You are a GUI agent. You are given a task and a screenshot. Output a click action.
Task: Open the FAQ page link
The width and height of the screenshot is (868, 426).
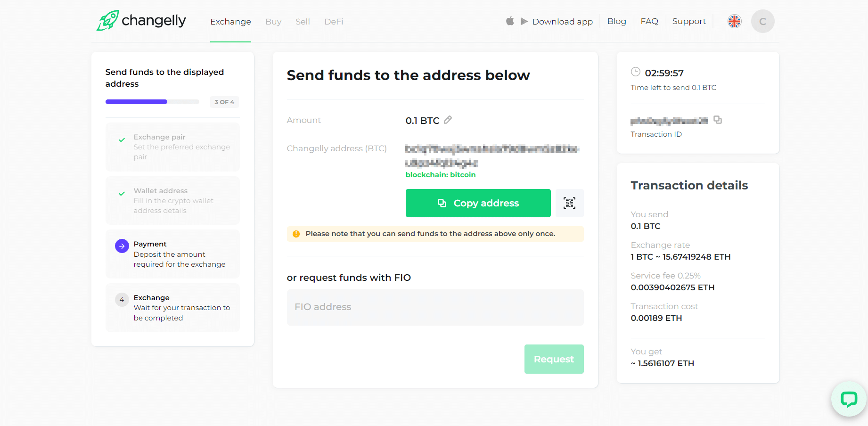(649, 21)
